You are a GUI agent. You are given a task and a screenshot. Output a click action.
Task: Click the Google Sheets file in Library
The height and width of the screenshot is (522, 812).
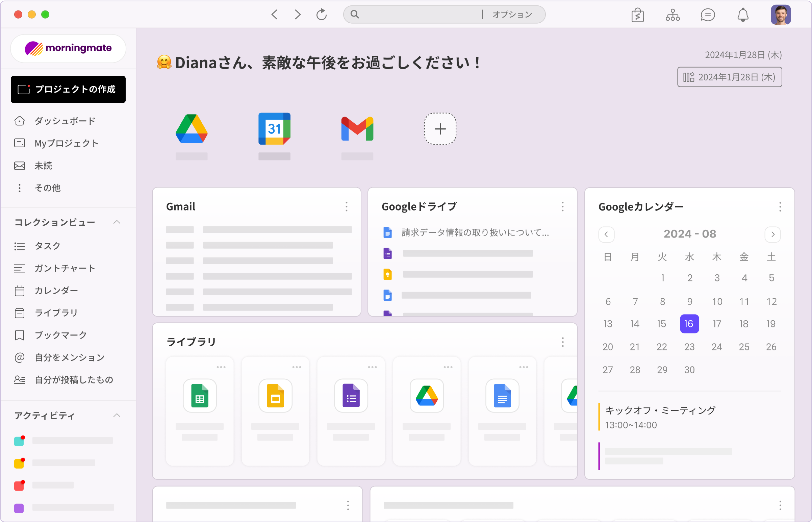coord(200,396)
